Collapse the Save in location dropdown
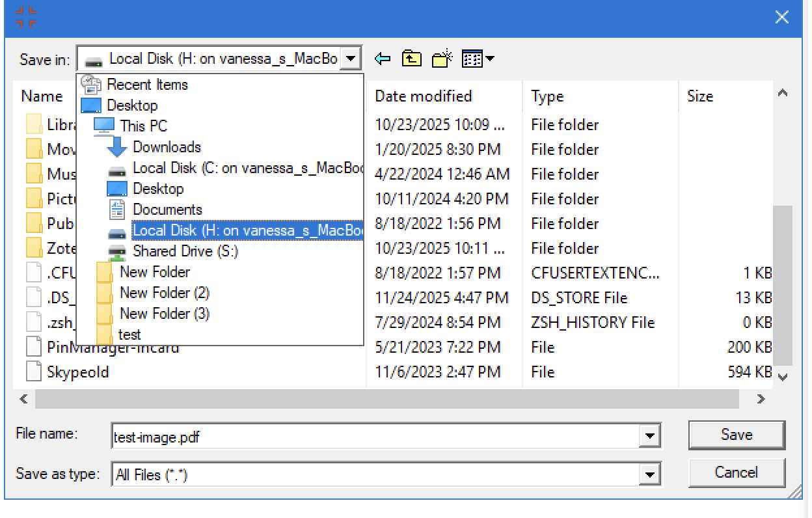The height and width of the screenshot is (518, 812). tap(349, 58)
